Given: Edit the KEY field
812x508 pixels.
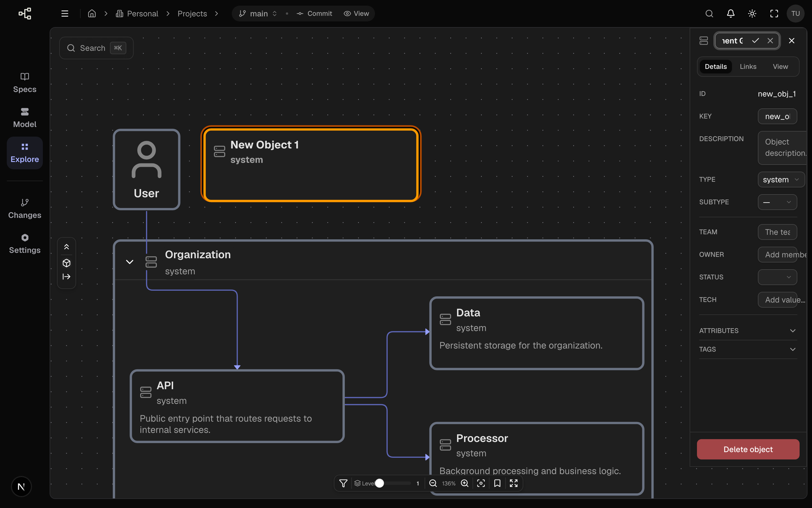Looking at the screenshot, I should pos(777,116).
